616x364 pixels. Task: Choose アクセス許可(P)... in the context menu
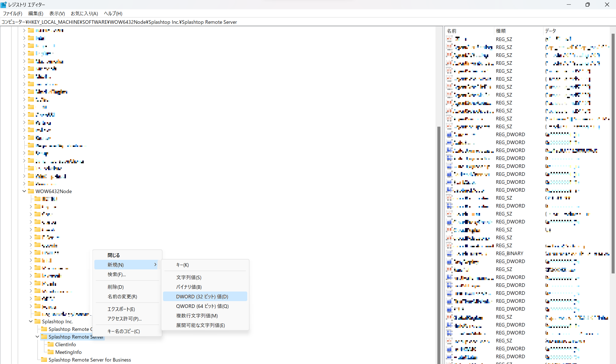point(127,319)
